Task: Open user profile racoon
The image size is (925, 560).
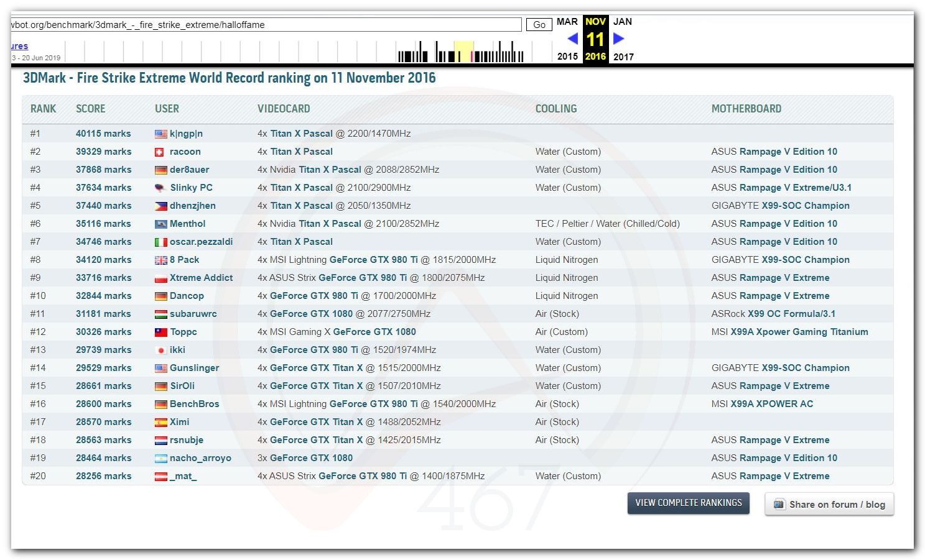Action: [x=185, y=152]
